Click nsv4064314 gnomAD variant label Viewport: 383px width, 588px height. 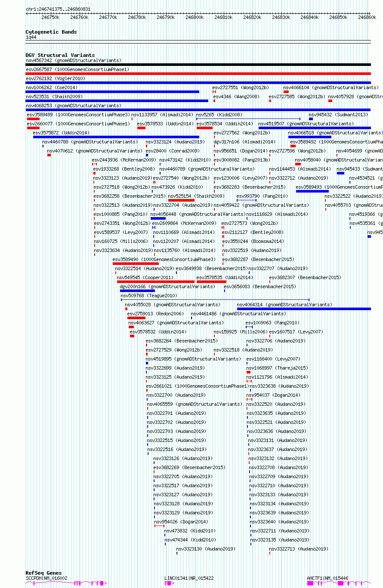pyautogui.click(x=285, y=305)
